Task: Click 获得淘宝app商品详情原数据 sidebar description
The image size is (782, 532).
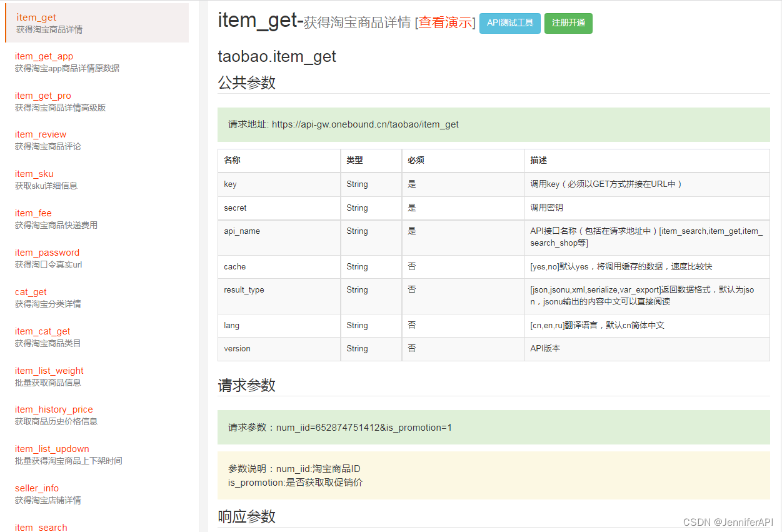Action: [67, 68]
